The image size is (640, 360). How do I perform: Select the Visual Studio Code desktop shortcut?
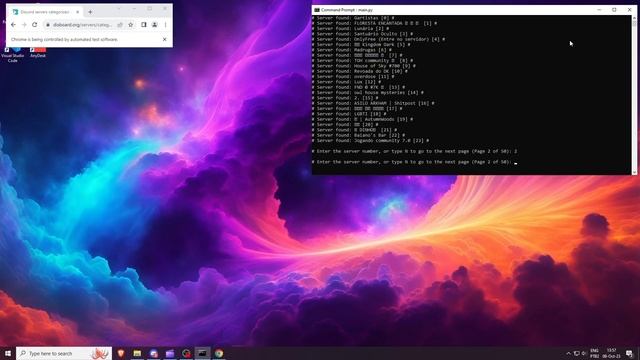coord(13,55)
